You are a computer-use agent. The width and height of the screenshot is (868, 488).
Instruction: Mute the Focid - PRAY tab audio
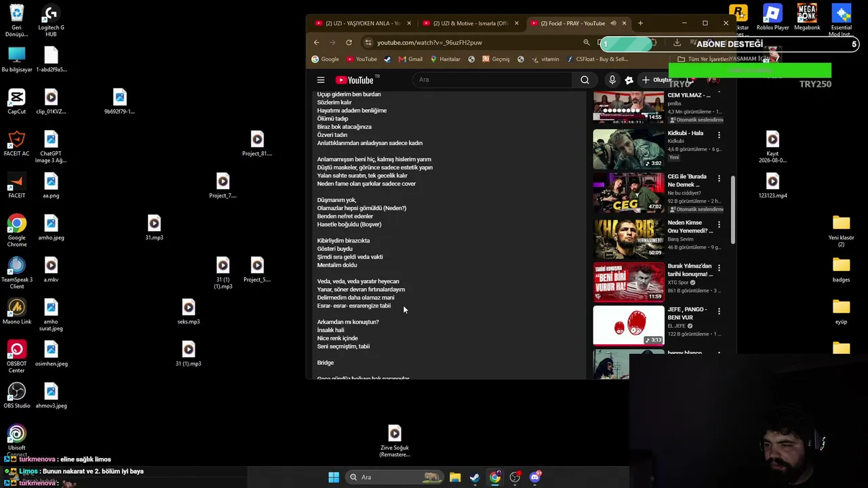(x=613, y=23)
